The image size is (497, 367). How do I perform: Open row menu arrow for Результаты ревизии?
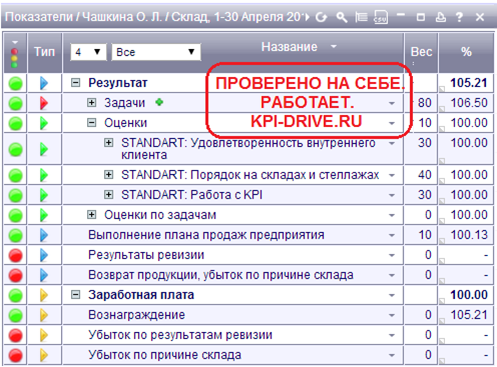tap(392, 256)
